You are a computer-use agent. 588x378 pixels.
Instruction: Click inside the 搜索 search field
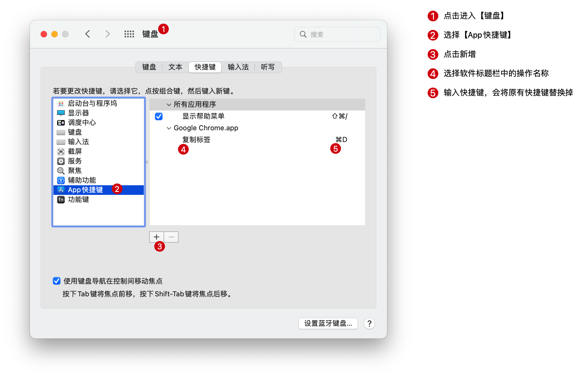337,34
